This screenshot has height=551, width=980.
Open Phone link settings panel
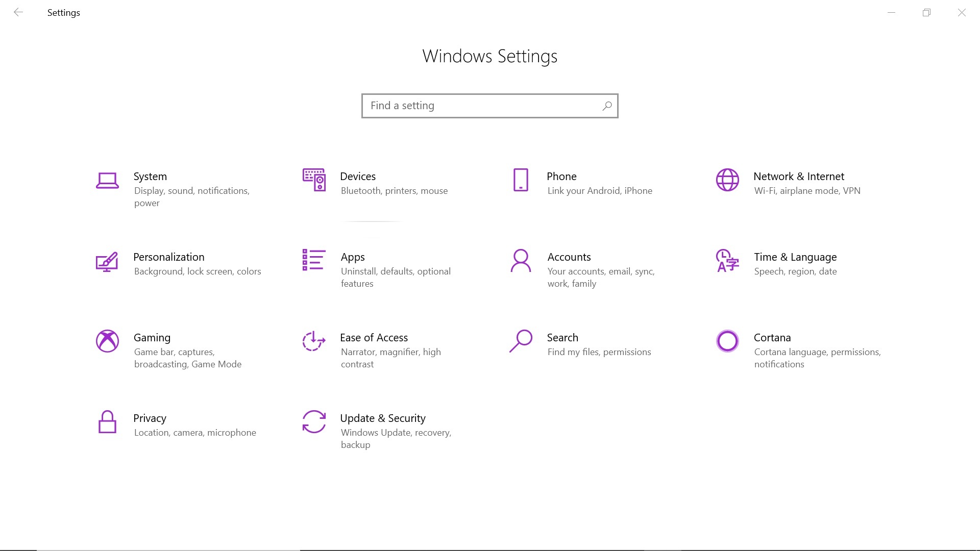pyautogui.click(x=561, y=182)
